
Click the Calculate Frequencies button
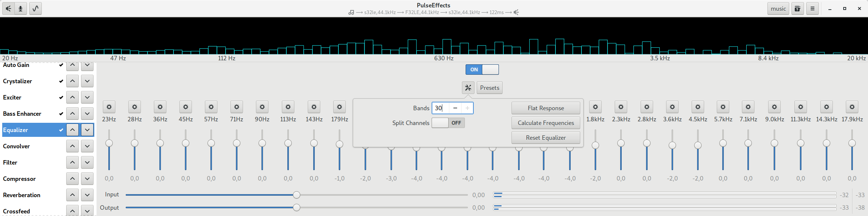coord(546,123)
